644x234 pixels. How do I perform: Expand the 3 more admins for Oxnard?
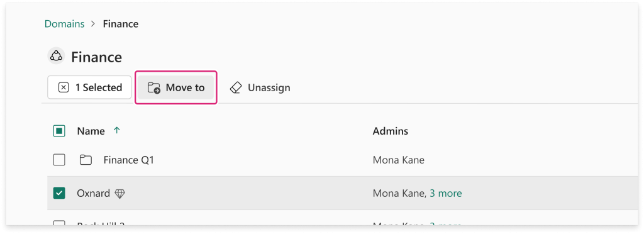[x=446, y=193]
